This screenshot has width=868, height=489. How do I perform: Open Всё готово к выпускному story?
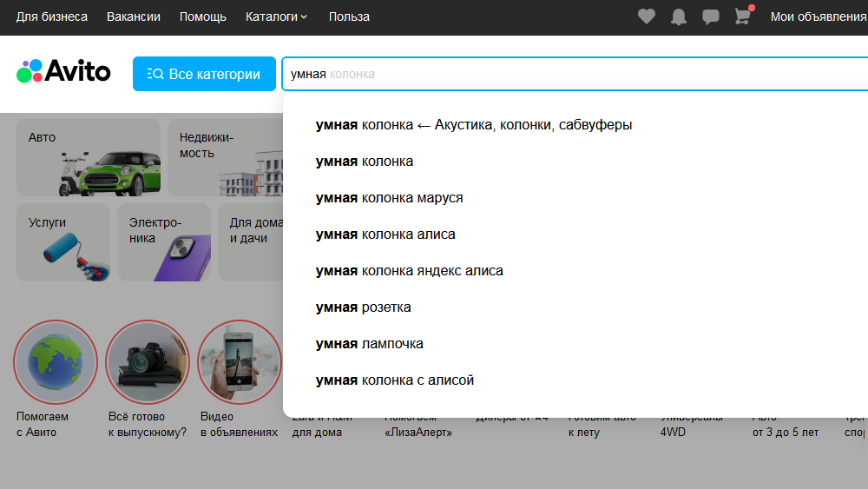(x=148, y=362)
